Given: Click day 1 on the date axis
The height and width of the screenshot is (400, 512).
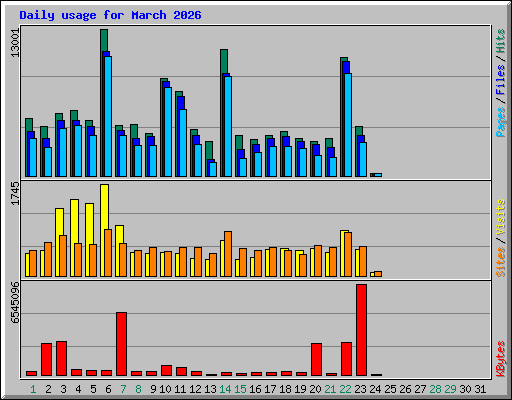Looking at the screenshot, I should pos(33,389).
